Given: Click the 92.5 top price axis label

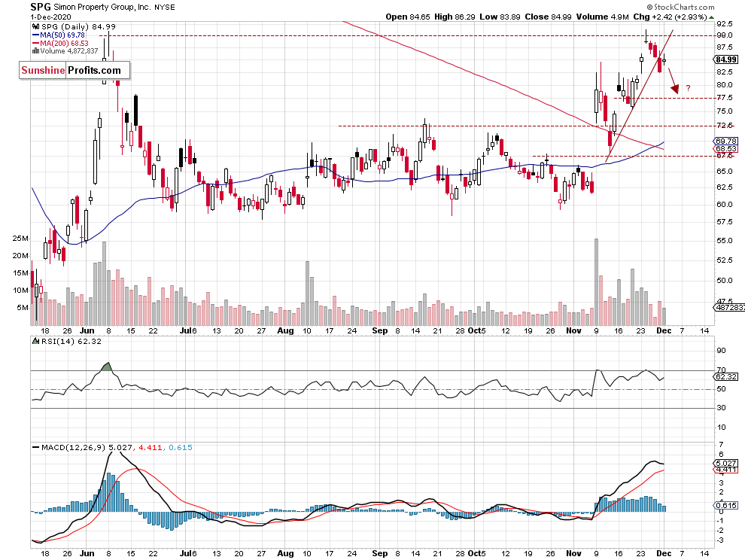Looking at the screenshot, I should click(x=724, y=24).
